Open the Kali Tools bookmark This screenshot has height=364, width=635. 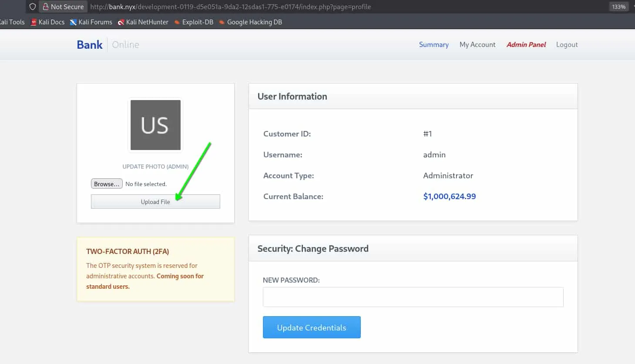click(12, 22)
